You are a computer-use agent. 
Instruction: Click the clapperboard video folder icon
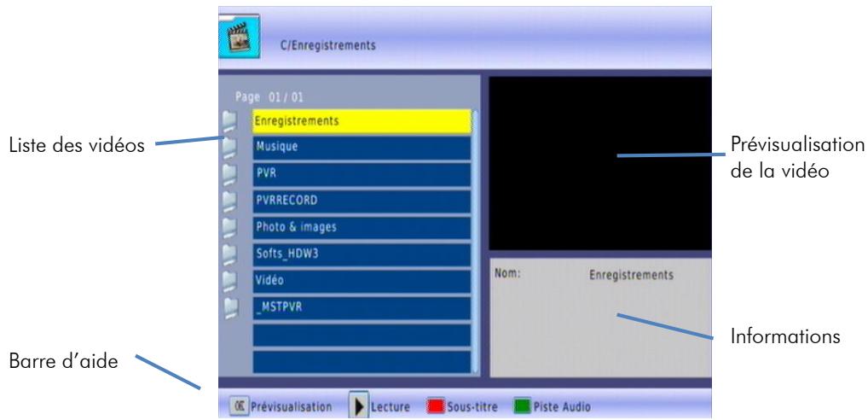(239, 37)
